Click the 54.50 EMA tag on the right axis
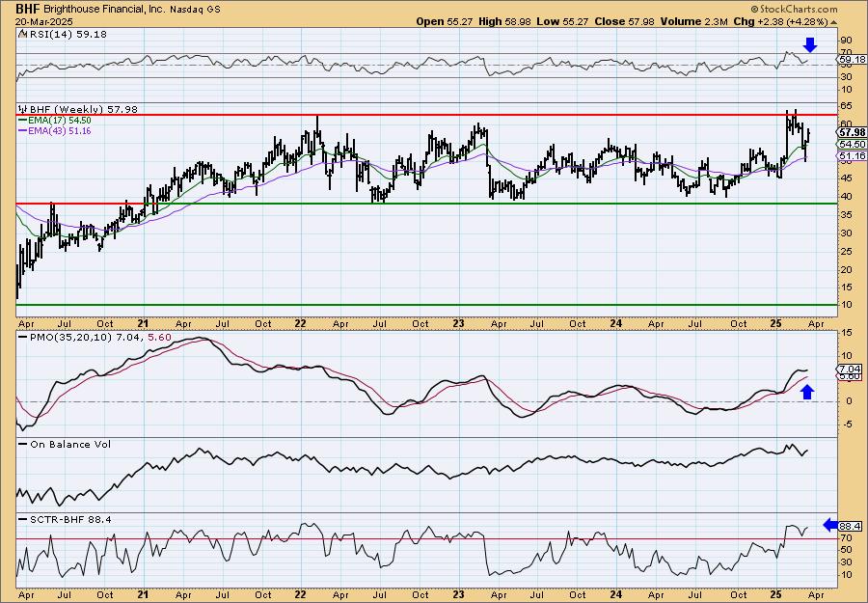Screen dimensions: 868x603 point(852,144)
